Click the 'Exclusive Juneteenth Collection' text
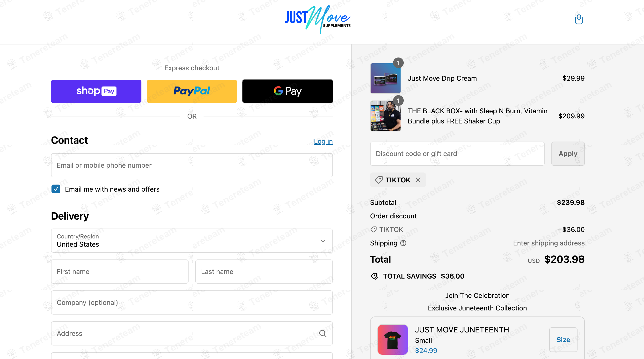Image resolution: width=644 pixels, height=359 pixels. tap(477, 308)
